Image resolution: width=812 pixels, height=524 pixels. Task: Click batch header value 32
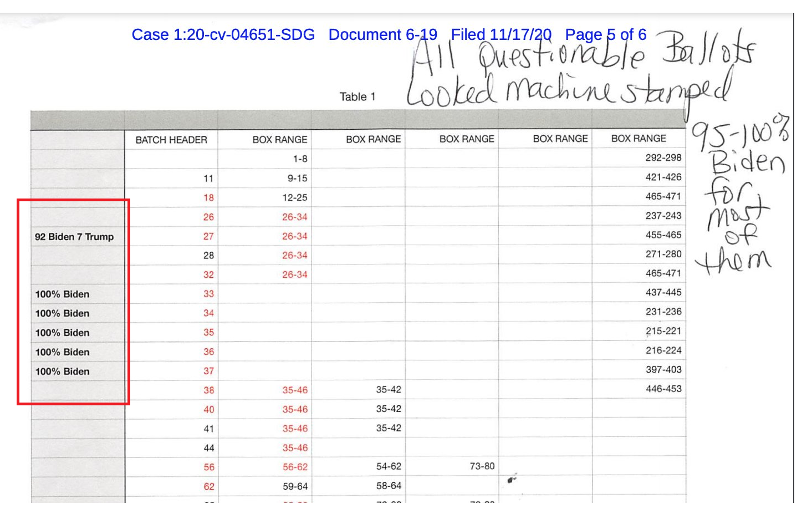(208, 274)
